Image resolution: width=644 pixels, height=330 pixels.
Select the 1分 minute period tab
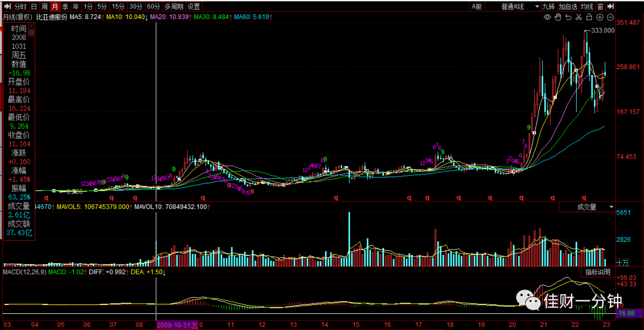[x=88, y=7]
